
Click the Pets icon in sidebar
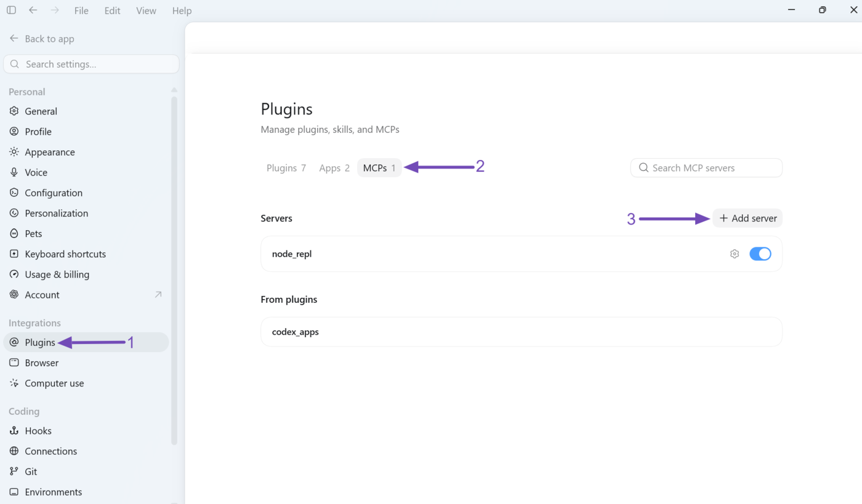tap(14, 233)
